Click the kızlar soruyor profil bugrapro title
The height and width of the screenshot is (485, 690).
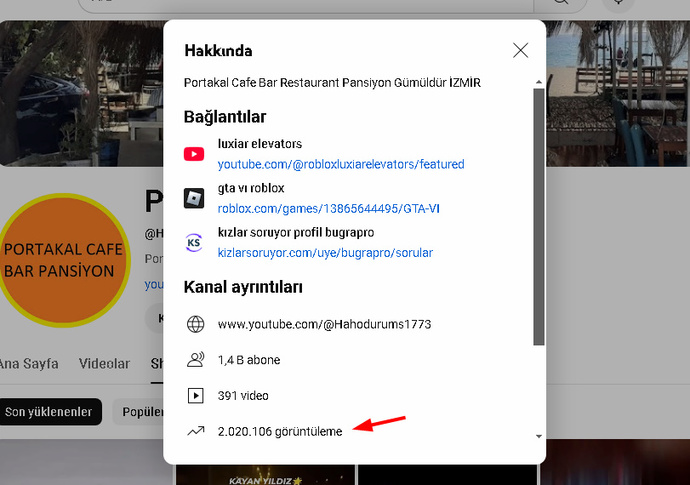click(x=296, y=232)
